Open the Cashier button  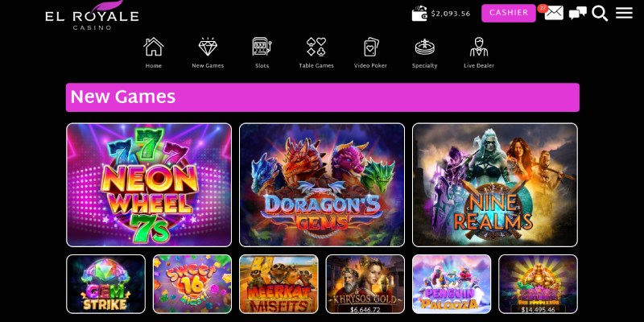point(509,13)
